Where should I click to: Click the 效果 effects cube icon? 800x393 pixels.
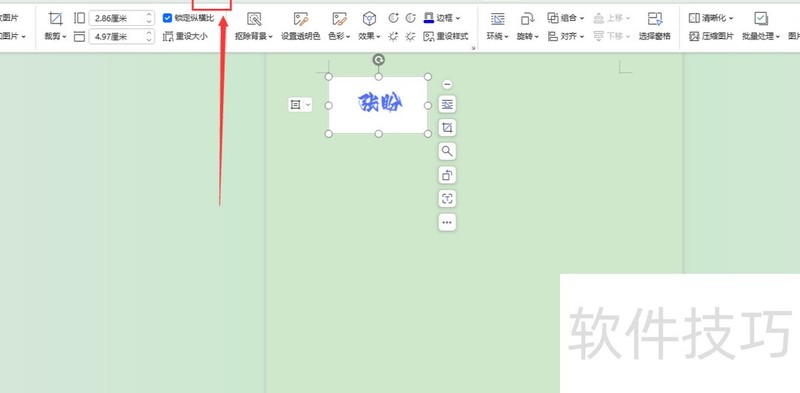[x=369, y=19]
